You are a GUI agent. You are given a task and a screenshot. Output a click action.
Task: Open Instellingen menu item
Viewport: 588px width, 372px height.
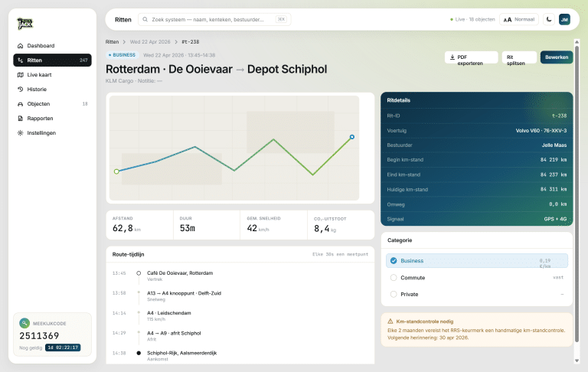[52, 132]
